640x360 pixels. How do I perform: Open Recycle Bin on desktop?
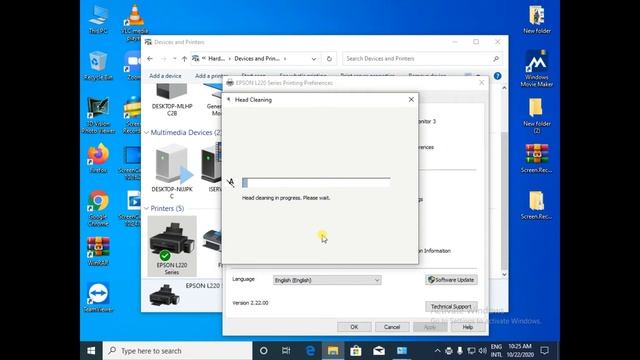(98, 66)
